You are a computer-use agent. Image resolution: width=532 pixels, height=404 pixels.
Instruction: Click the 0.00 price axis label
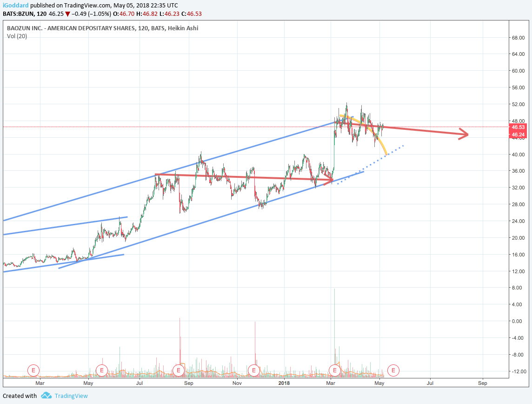[x=517, y=321]
